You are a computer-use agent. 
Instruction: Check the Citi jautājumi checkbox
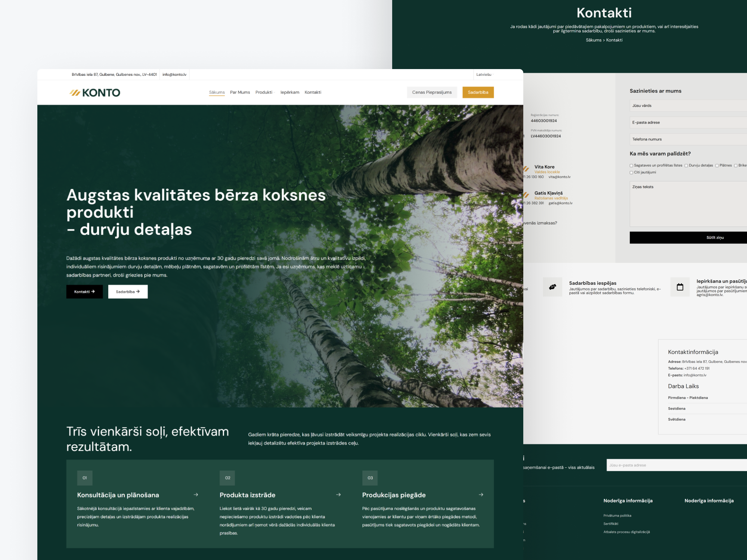[632, 172]
